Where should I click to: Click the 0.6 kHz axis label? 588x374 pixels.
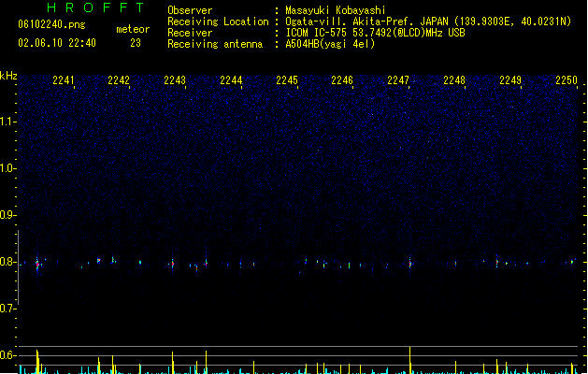coord(7,355)
